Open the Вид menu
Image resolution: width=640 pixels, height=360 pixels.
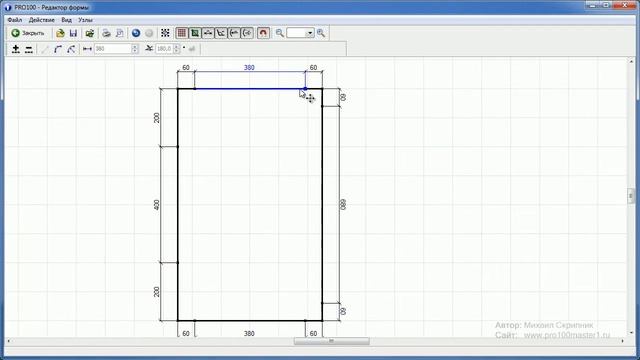(x=67, y=20)
